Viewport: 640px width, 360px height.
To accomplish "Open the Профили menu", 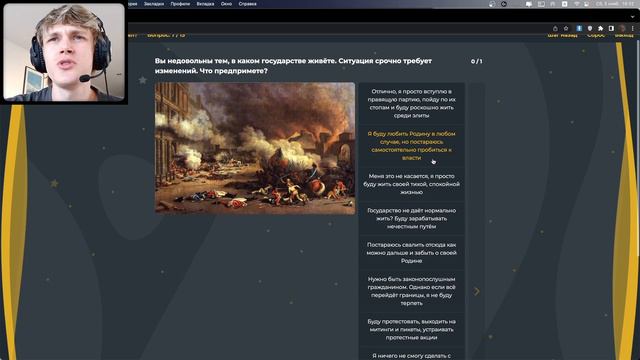I will tap(180, 4).
